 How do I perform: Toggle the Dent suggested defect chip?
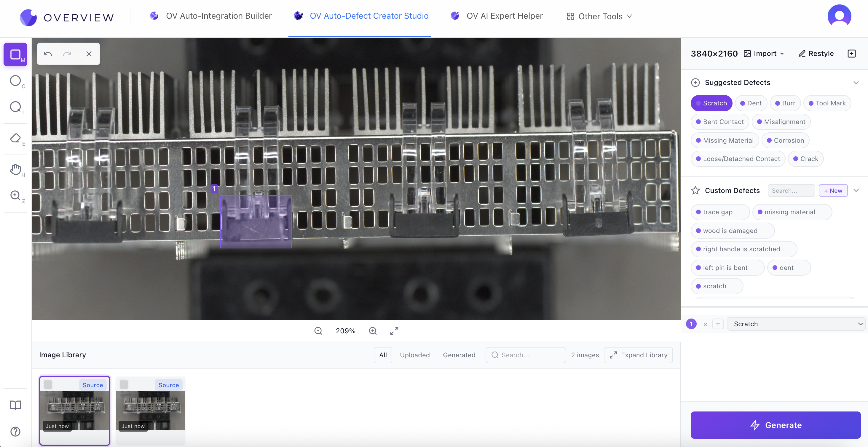(751, 103)
